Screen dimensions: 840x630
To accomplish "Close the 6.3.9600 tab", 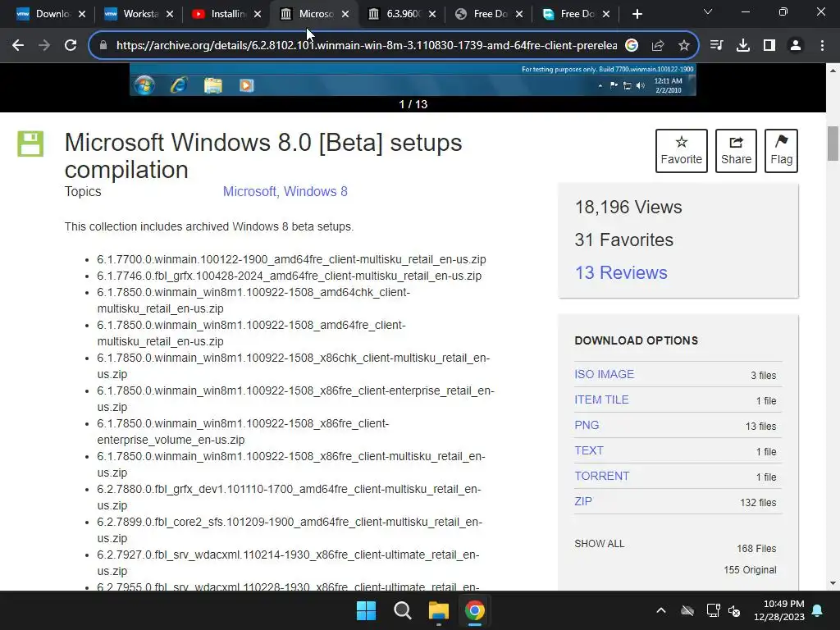I will pos(432,14).
